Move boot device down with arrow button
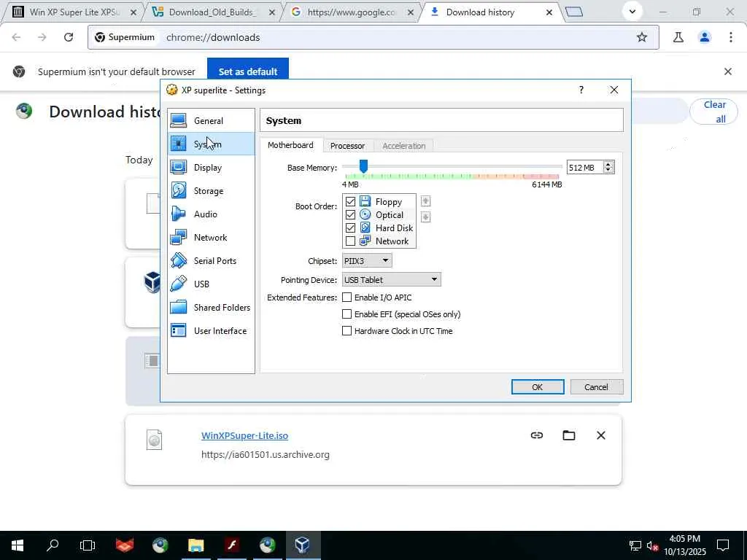The height and width of the screenshot is (560, 747). tap(425, 217)
